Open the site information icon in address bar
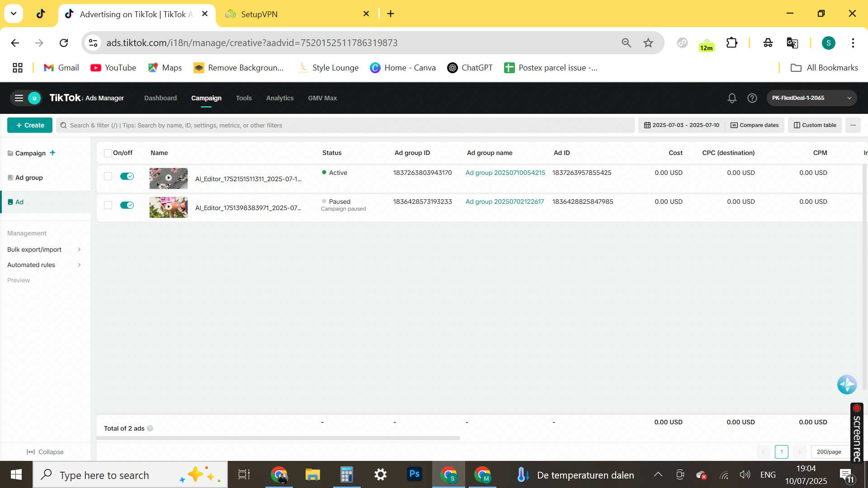The image size is (868, 488). [x=93, y=43]
